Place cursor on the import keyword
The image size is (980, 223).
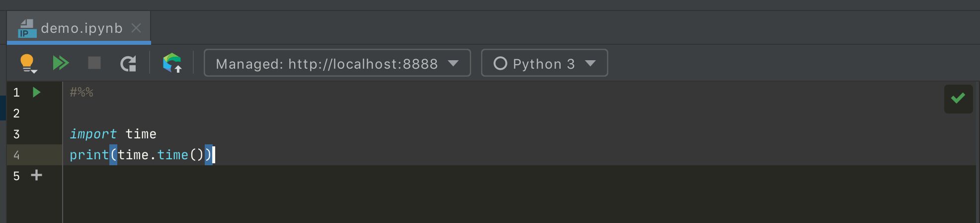click(x=93, y=134)
